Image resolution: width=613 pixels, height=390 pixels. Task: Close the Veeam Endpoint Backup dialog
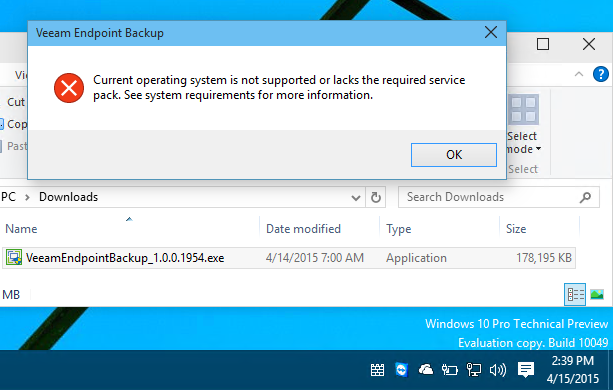click(x=491, y=32)
